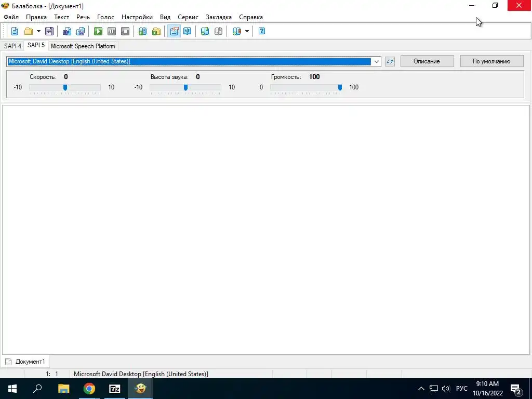Click the network icon in system tray
Screen dimensions: 532x399
coord(434,389)
